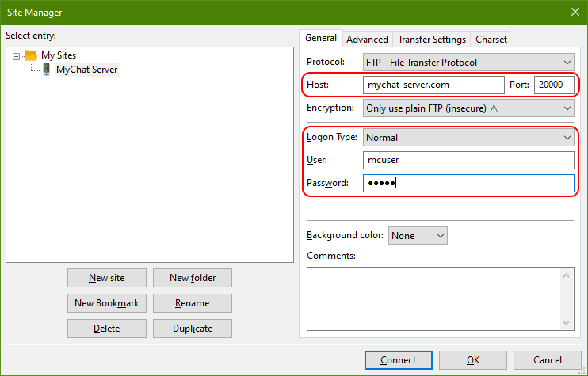Image resolution: width=588 pixels, height=376 pixels.
Task: Switch to the Advanced tab
Action: (x=367, y=39)
